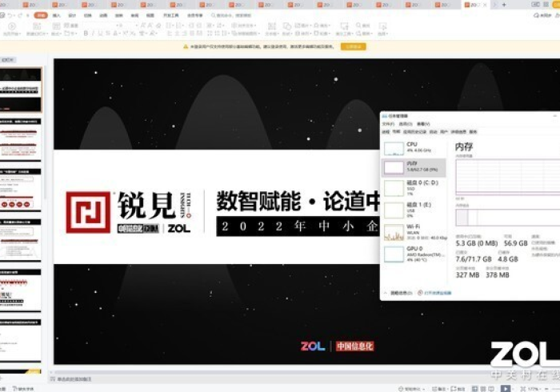Select Wi-Fi in Task Manager performance list
This screenshot has width=560, height=392.
tap(414, 232)
